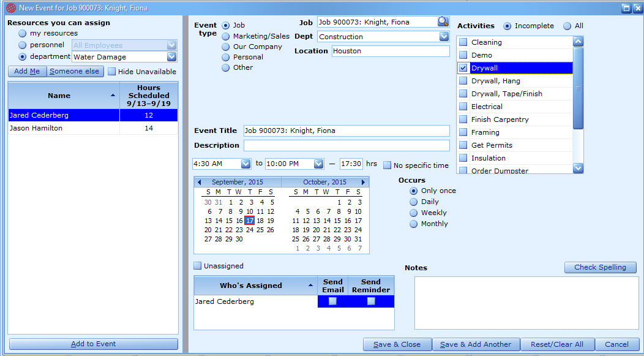Open the Water Damage department dropdown

(171, 57)
